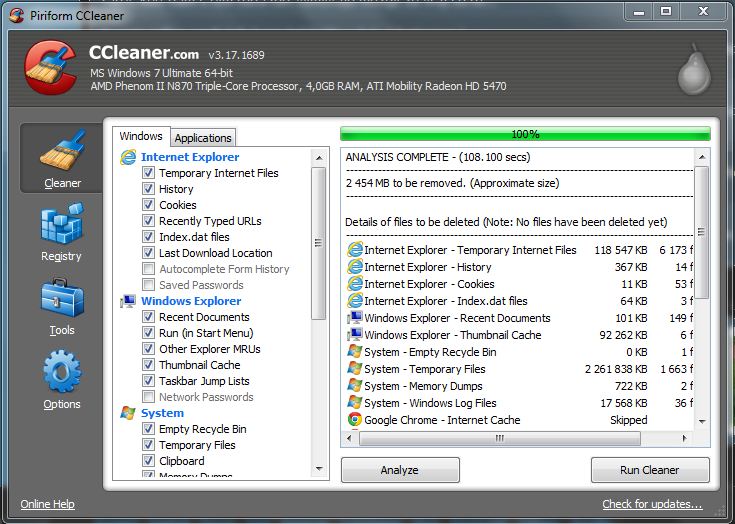Select the System group heading
This screenshot has height=524, width=735.
click(x=162, y=413)
